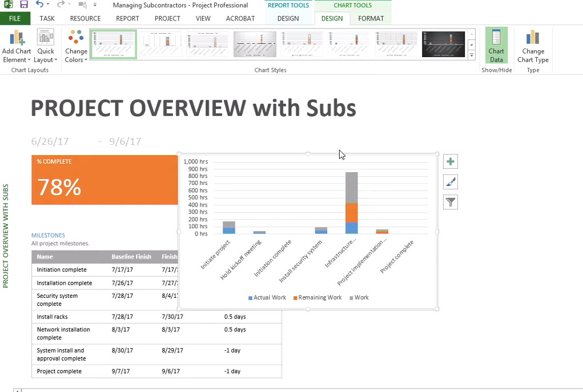This screenshot has height=392, width=583.
Task: Open the FILE tab
Action: [x=15, y=18]
